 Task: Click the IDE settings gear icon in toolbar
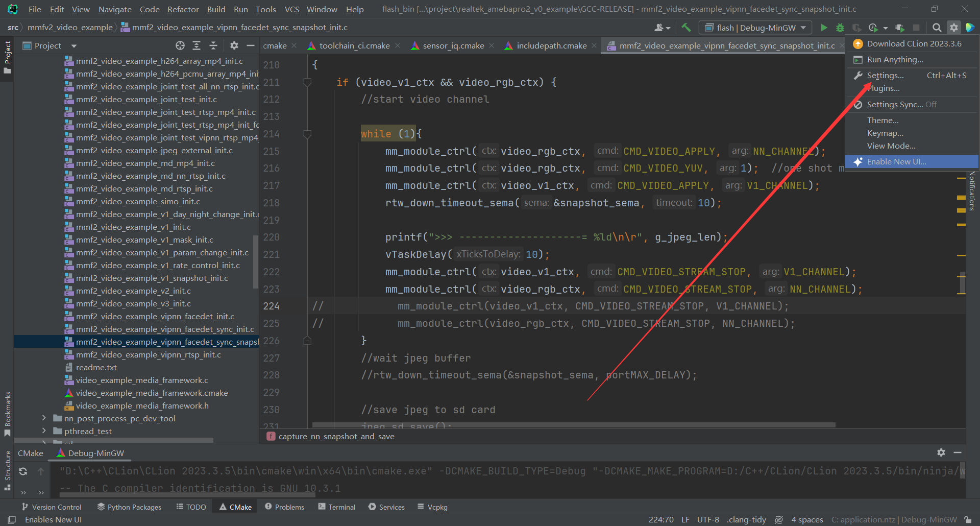953,28
